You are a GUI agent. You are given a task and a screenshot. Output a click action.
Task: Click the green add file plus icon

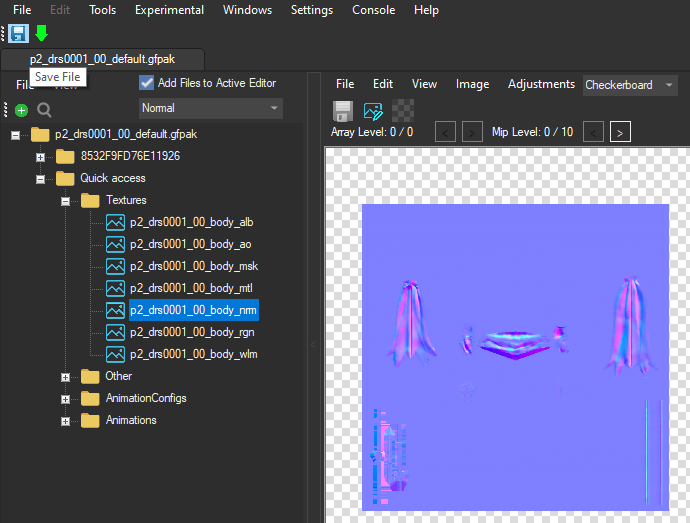21,110
